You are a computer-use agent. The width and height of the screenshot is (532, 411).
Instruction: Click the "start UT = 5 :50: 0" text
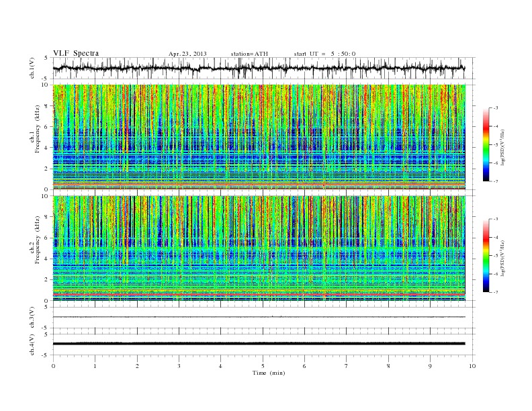pyautogui.click(x=324, y=54)
